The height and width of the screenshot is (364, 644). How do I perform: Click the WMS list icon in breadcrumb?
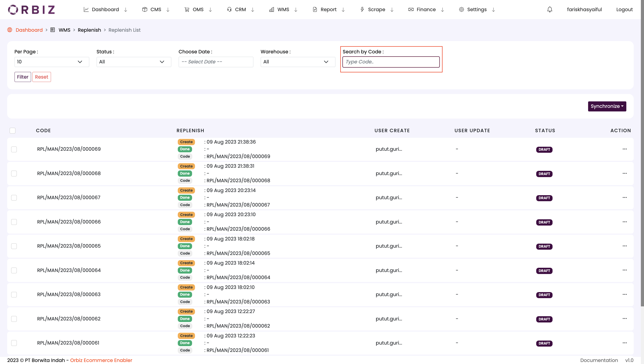(53, 30)
